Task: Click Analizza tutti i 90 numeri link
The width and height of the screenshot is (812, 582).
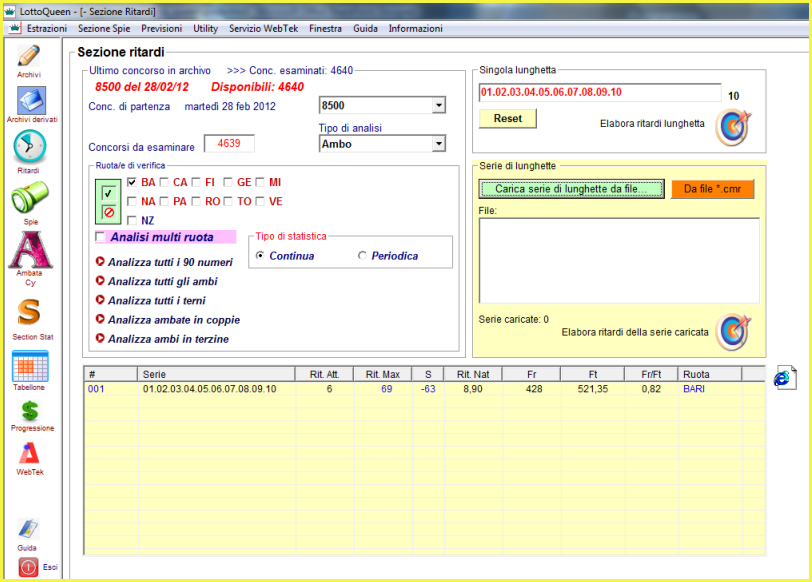Action: pos(170,262)
